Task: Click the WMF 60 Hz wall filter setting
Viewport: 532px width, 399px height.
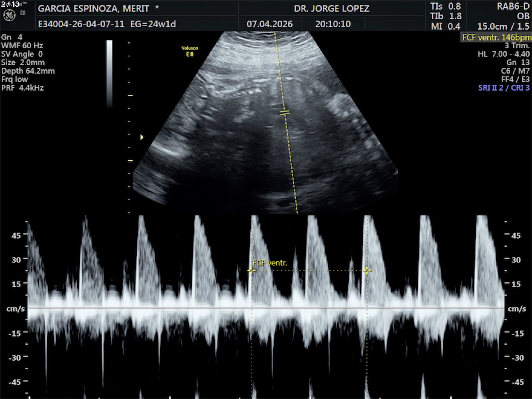Action: 22,46
